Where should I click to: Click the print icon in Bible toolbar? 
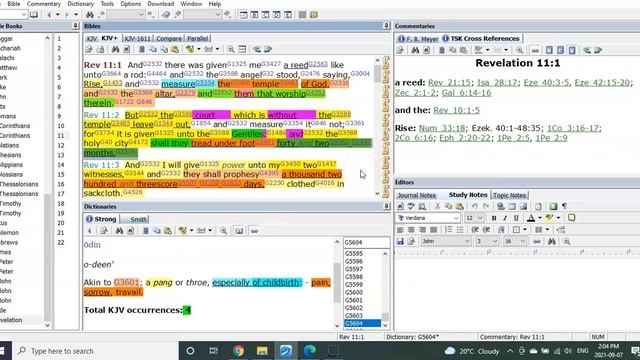[100, 49]
